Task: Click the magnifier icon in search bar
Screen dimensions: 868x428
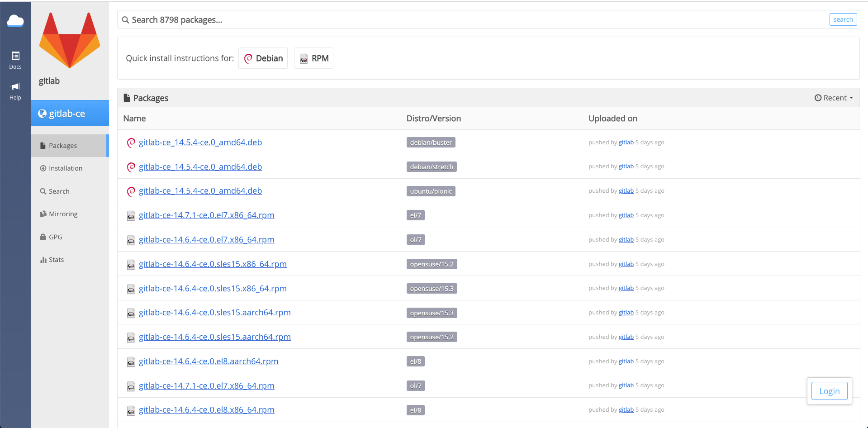Action: tap(125, 20)
